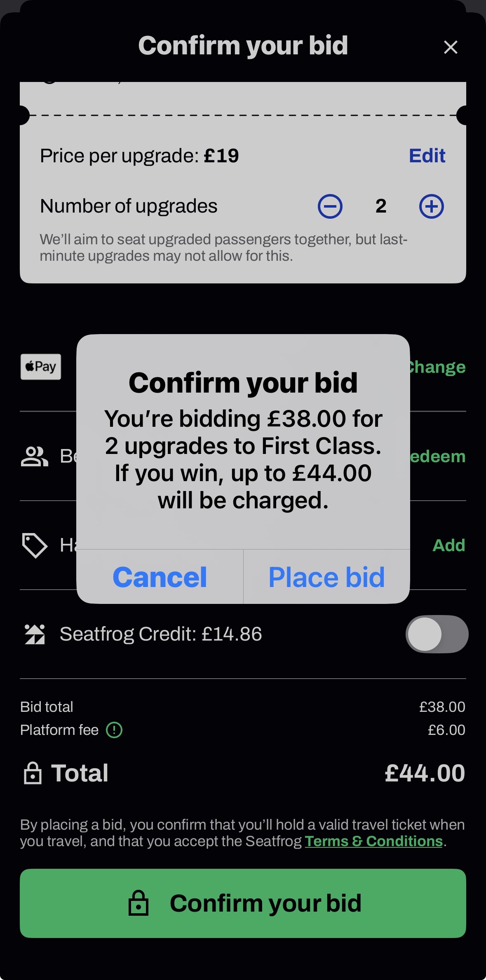The height and width of the screenshot is (980, 486).
Task: Tap the £44.00 total amount
Action: [x=425, y=773]
